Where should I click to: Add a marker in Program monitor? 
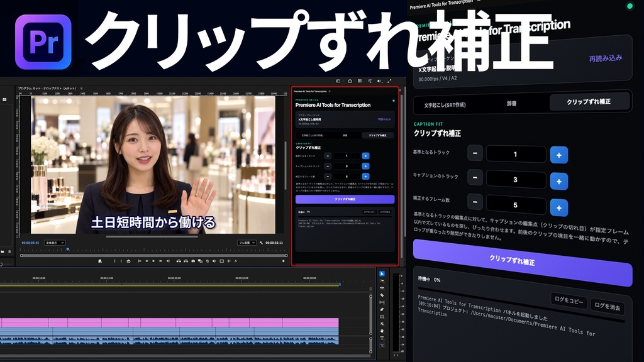100,261
